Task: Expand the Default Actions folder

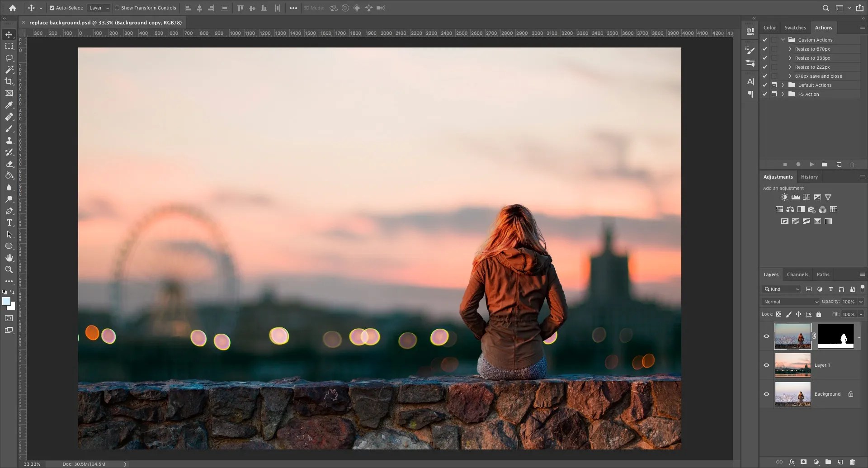Action: (783, 85)
